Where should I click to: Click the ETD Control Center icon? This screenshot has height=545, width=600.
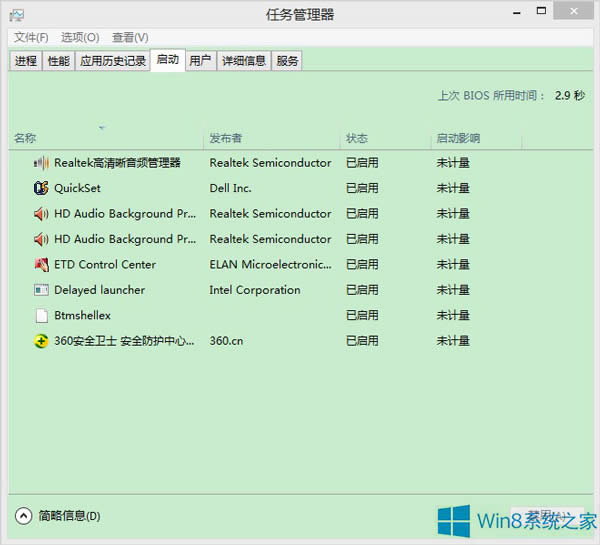click(41, 265)
